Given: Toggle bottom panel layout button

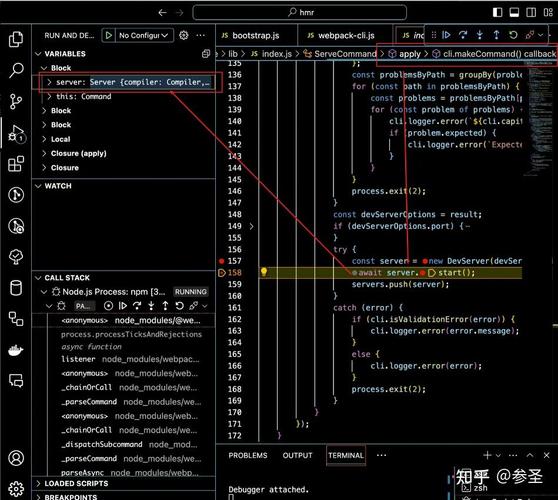Looking at the screenshot, I should 514,12.
